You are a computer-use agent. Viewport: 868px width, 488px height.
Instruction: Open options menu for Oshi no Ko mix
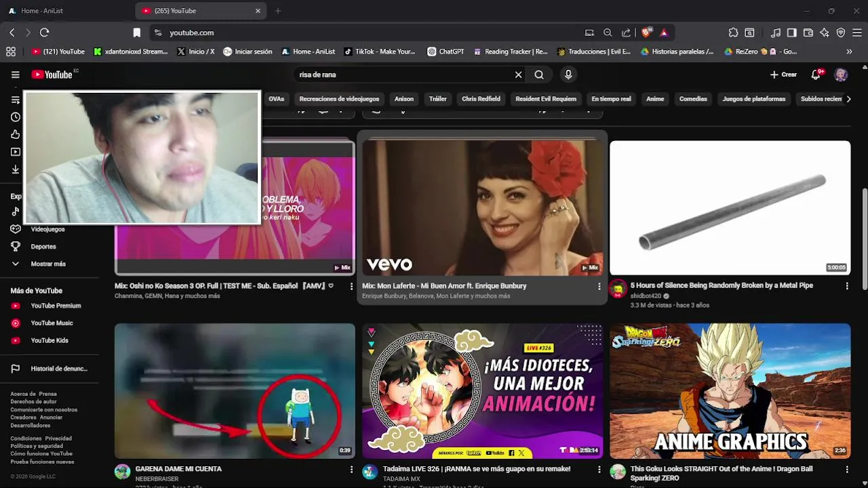[351, 287]
